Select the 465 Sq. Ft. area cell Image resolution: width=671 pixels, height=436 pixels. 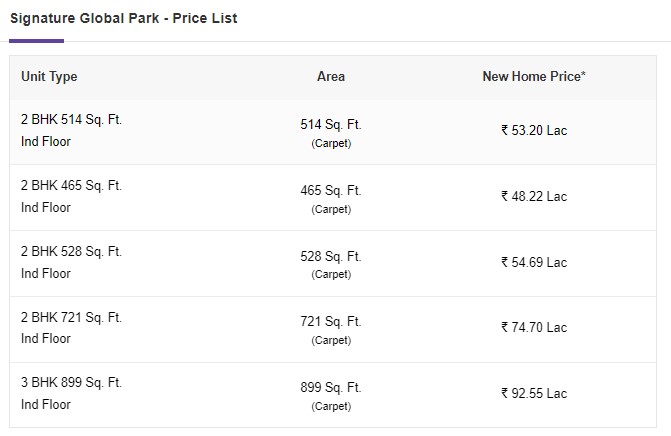(331, 199)
